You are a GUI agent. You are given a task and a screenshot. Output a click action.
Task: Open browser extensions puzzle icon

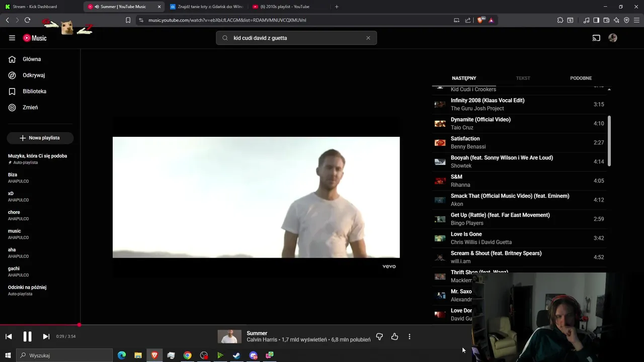[x=560, y=20]
